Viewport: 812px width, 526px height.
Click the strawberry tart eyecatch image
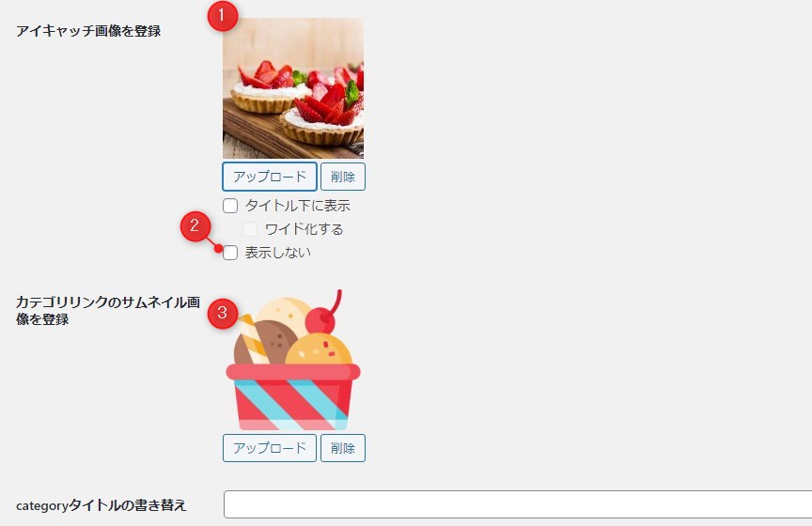click(293, 88)
